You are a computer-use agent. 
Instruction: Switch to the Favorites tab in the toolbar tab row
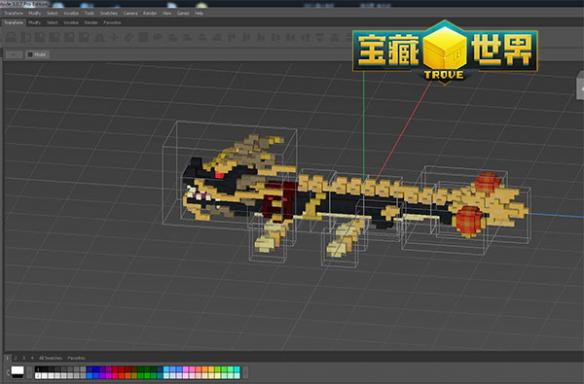pyautogui.click(x=112, y=23)
